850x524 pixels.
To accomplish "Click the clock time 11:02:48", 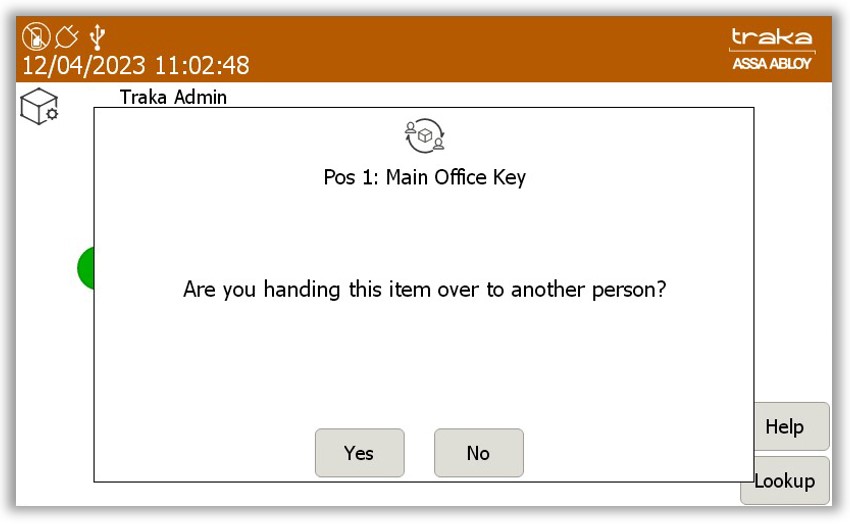I will 202,66.
